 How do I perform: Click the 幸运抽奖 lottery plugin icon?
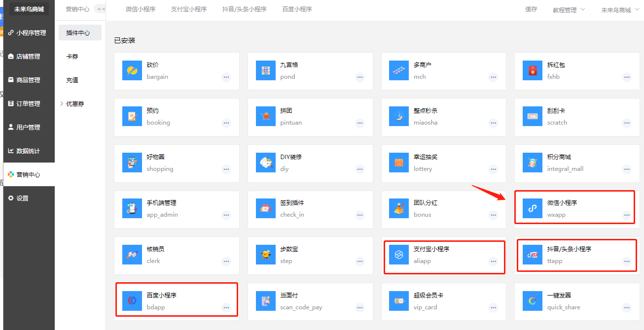point(399,163)
